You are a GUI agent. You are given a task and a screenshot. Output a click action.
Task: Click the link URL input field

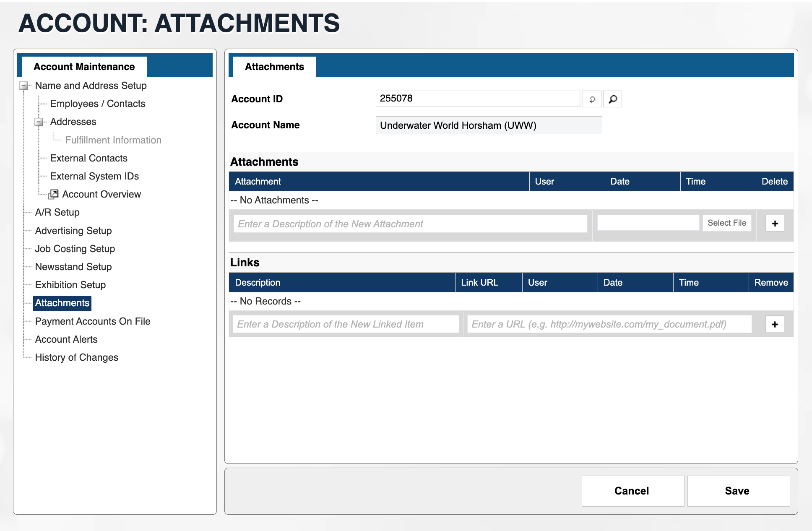point(609,324)
